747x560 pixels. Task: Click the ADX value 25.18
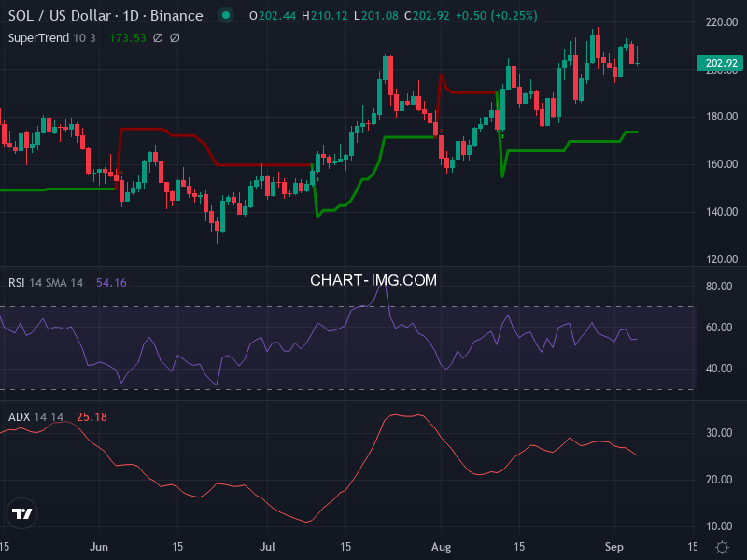click(91, 416)
